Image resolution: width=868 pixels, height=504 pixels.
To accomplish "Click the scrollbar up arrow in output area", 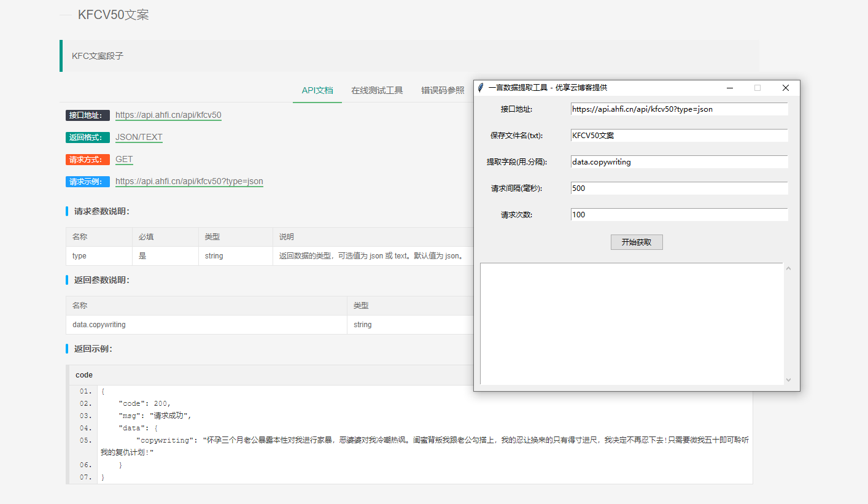I will point(788,268).
